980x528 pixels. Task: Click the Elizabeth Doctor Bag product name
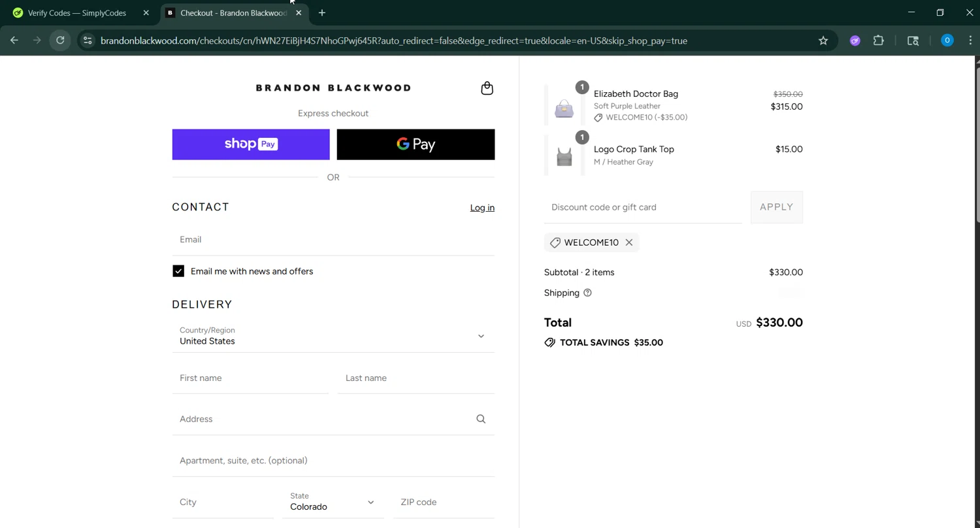(636, 94)
